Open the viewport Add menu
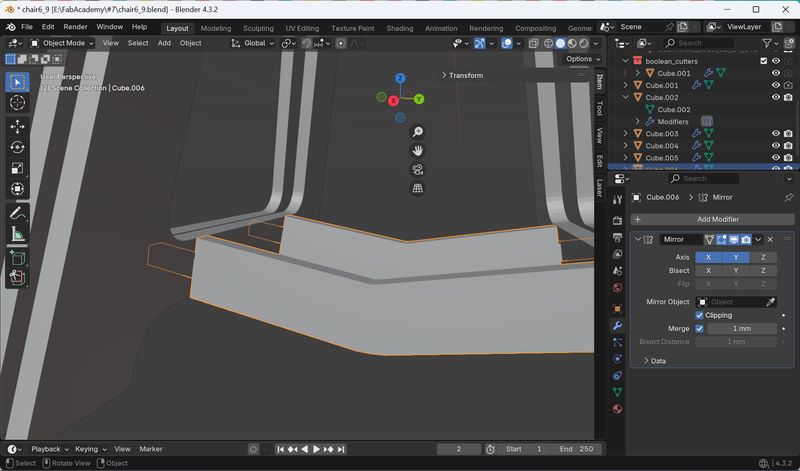This screenshot has width=800, height=471. coord(164,43)
